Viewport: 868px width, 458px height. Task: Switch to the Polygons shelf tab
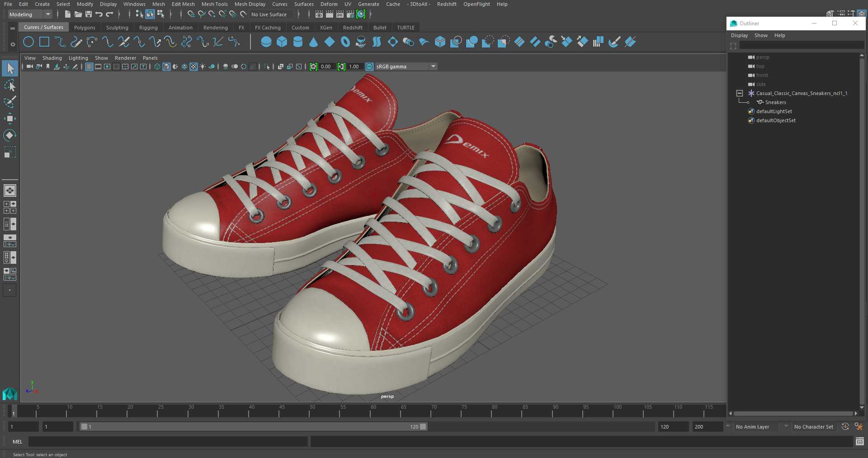(85, 28)
